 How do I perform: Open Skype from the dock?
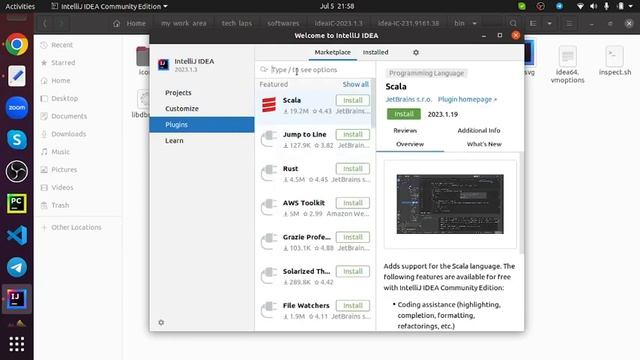tap(17, 140)
